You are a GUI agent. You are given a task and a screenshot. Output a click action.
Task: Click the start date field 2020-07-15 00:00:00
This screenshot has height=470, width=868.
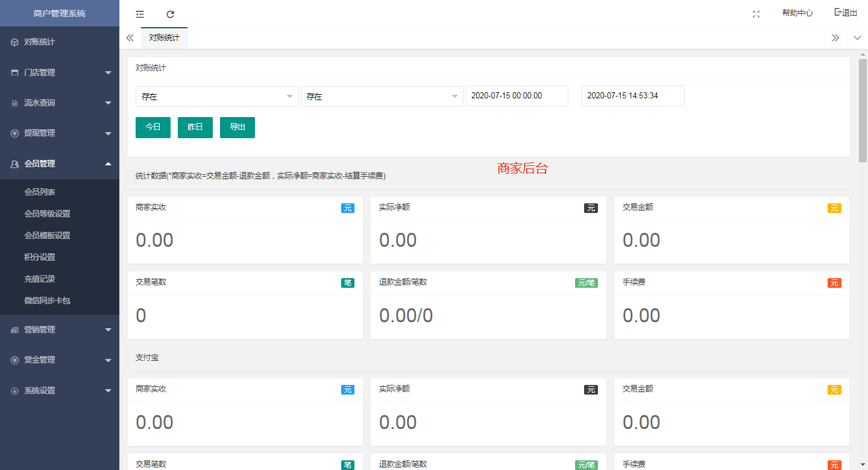(517, 96)
